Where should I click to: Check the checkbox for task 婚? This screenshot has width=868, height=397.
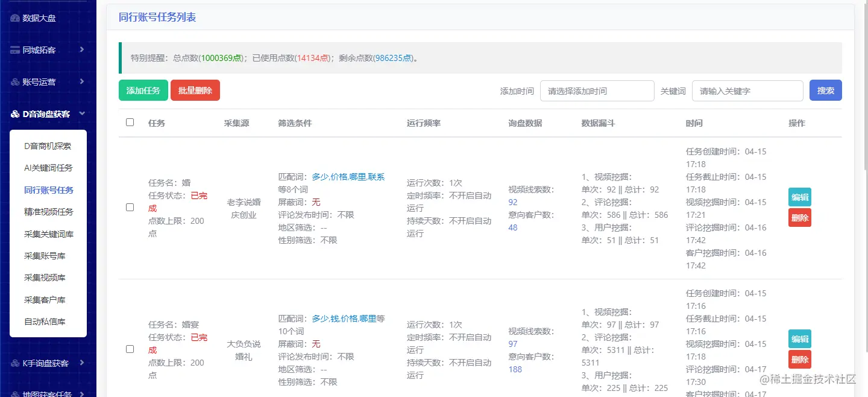click(130, 208)
